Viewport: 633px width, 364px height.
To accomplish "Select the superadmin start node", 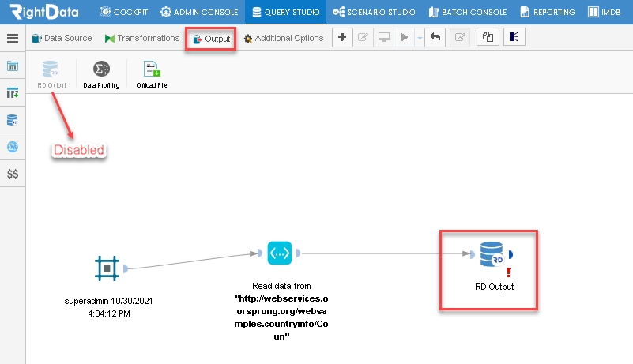I will [x=107, y=268].
